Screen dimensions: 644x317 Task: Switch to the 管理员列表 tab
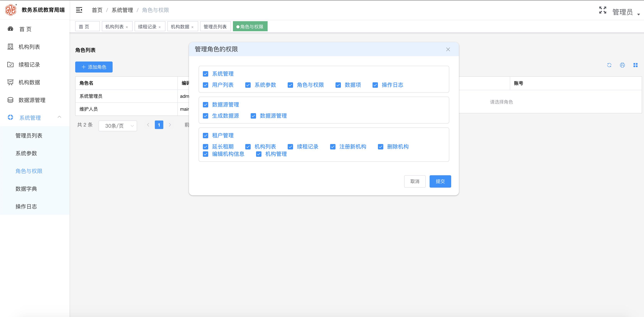tap(215, 26)
